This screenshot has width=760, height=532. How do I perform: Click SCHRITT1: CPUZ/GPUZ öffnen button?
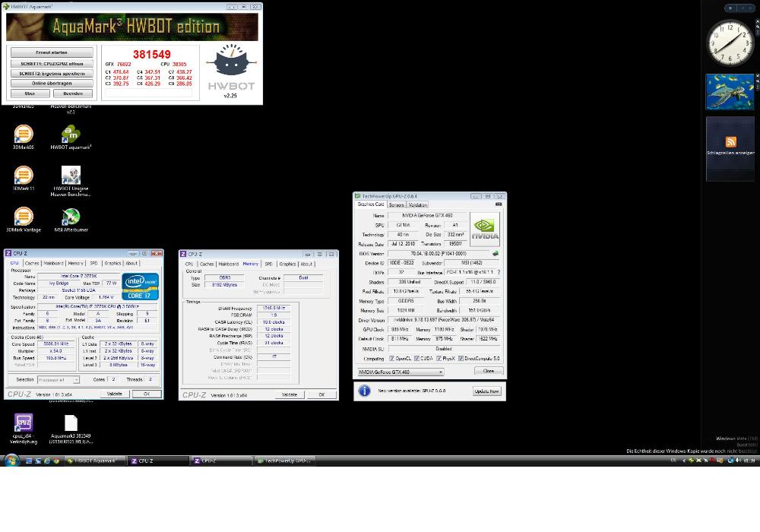coord(52,64)
